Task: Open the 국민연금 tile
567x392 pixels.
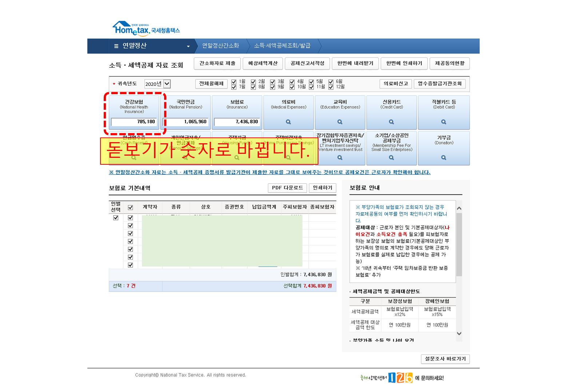Action: (x=186, y=112)
